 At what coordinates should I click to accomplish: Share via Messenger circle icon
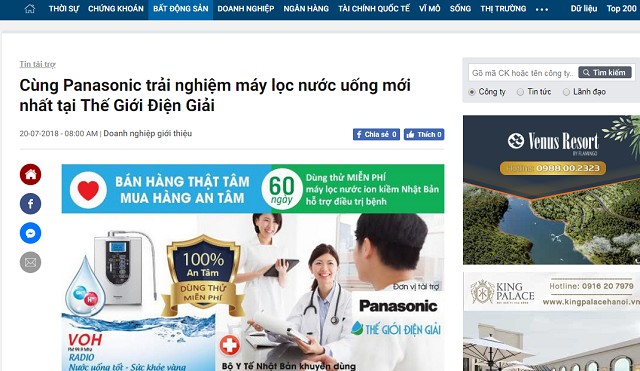[x=31, y=233]
